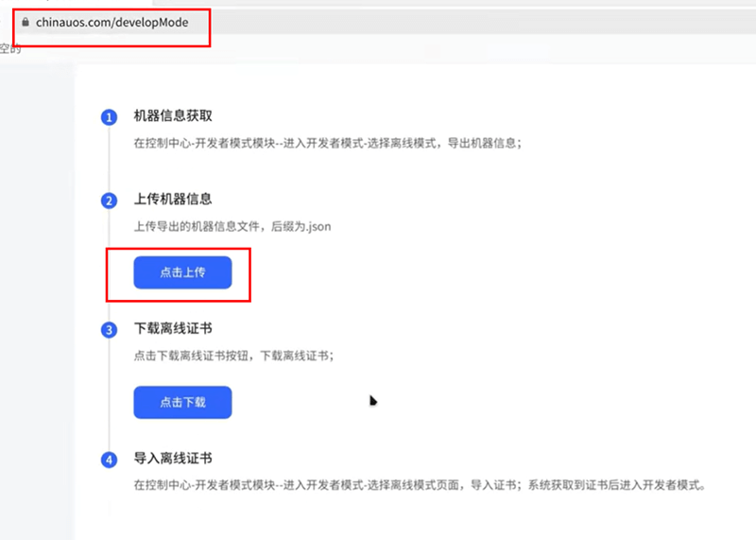The height and width of the screenshot is (540, 756).
Task: Click step 1 description about 导出机器信息
Action: point(327,144)
